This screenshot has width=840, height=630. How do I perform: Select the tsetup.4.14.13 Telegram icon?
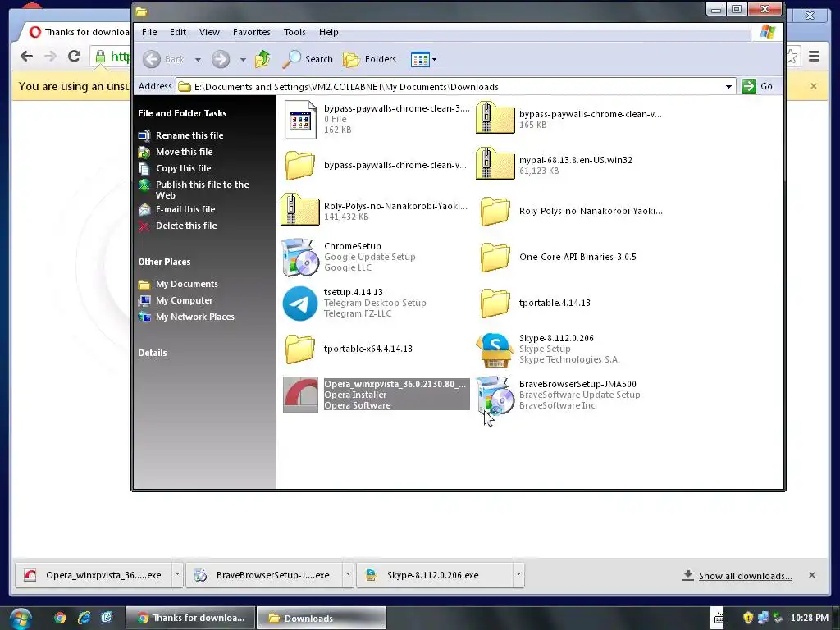(x=300, y=304)
